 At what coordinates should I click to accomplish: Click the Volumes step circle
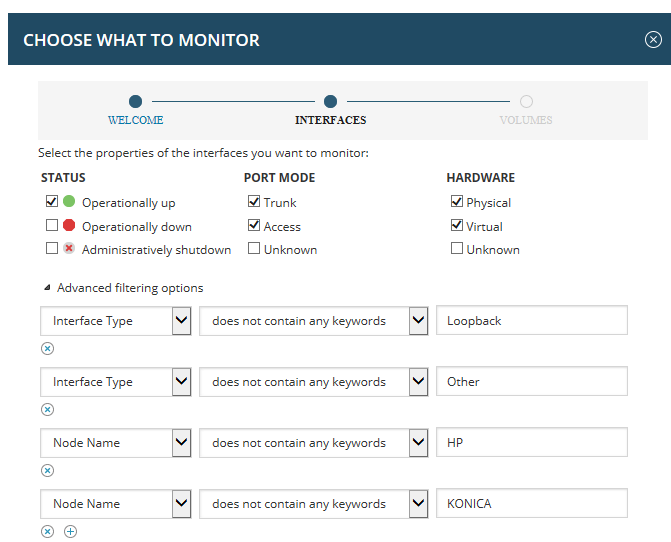point(526,102)
